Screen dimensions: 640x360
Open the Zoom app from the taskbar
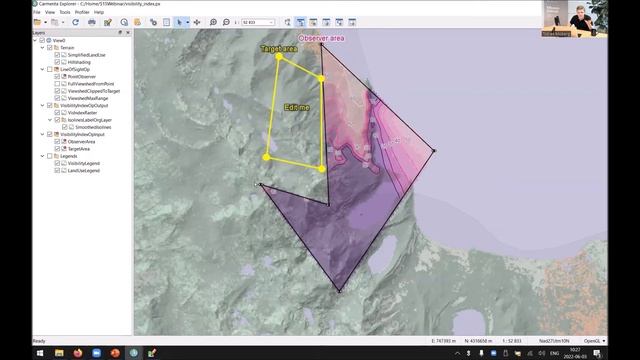tap(96, 353)
